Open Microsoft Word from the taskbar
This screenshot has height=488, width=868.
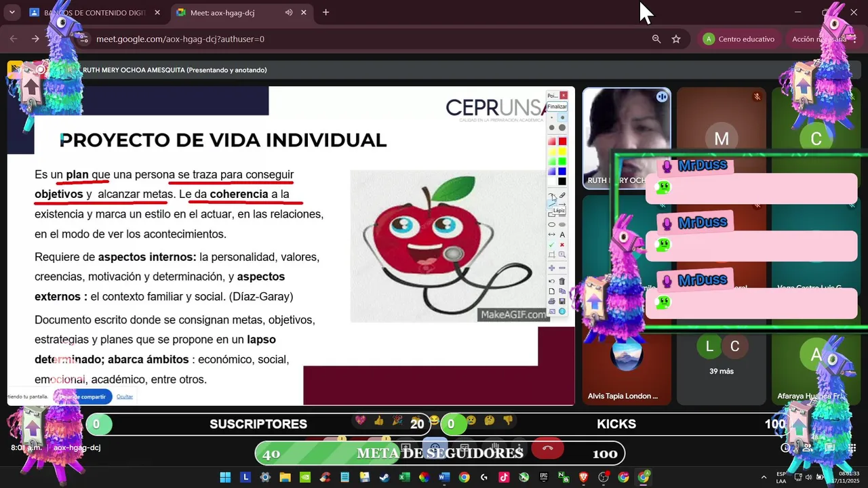(443, 477)
